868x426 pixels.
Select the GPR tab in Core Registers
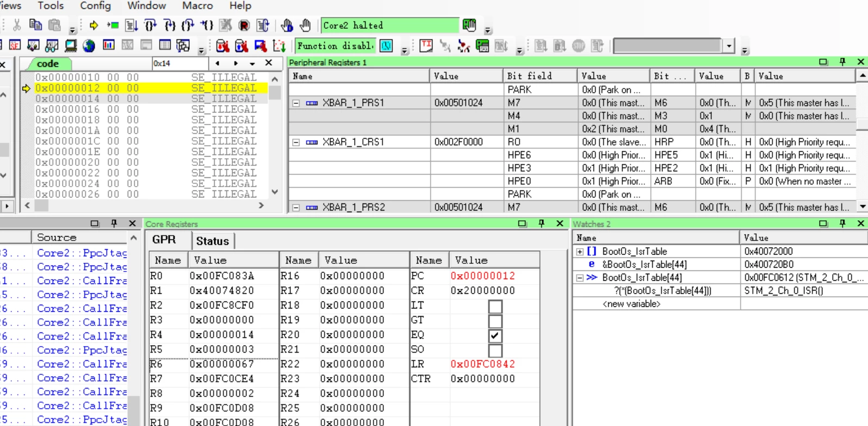(164, 240)
